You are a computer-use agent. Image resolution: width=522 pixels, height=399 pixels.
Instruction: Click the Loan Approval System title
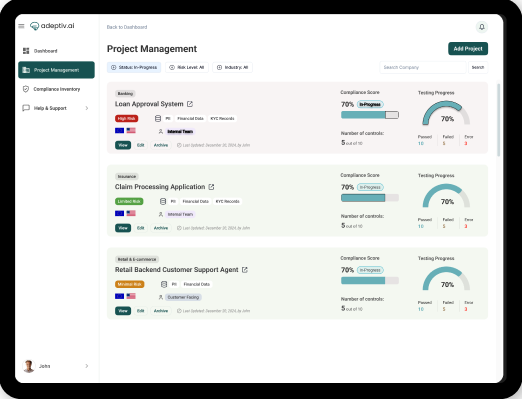[149, 104]
